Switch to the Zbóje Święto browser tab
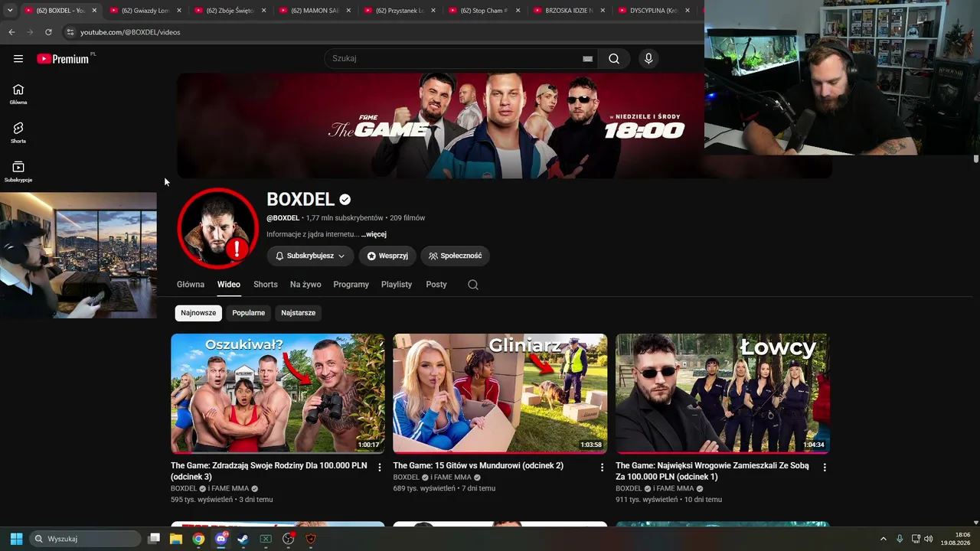980x551 pixels. click(230, 11)
